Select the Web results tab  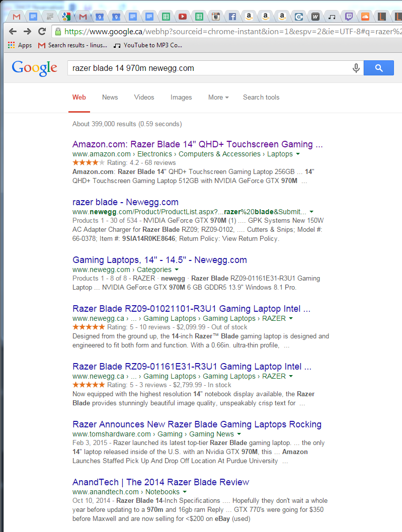click(x=79, y=98)
